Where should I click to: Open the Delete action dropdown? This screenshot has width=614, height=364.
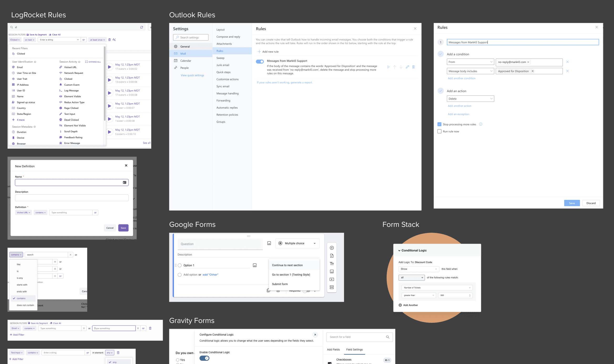(x=470, y=99)
